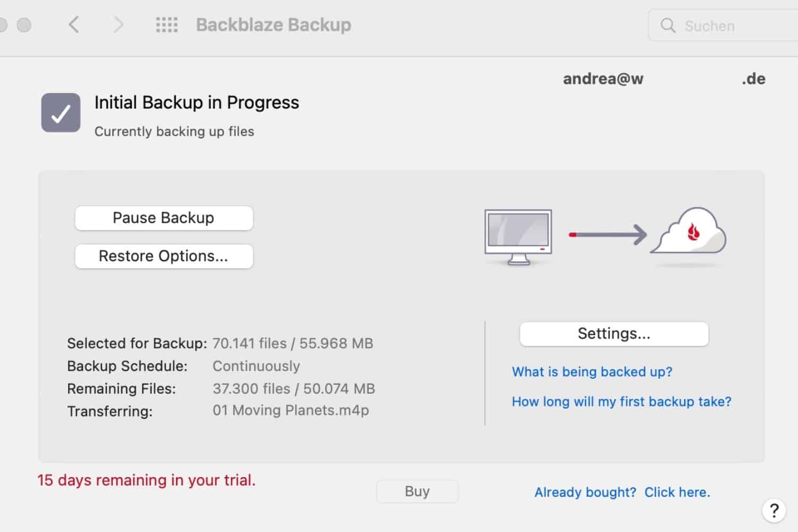Open the Settings dialog
The height and width of the screenshot is (532, 798).
[614, 334]
